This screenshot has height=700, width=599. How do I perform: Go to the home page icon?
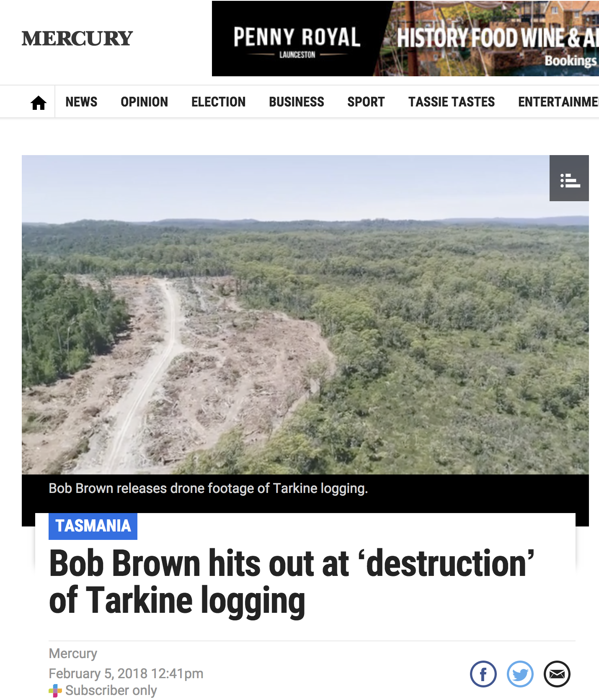(38, 103)
